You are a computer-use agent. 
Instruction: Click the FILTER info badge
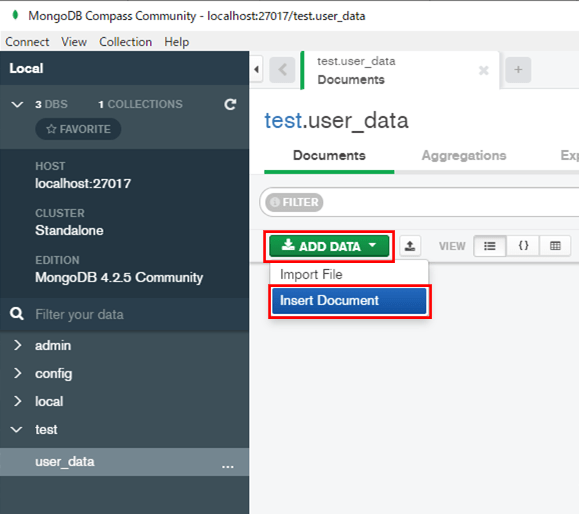pos(294,202)
